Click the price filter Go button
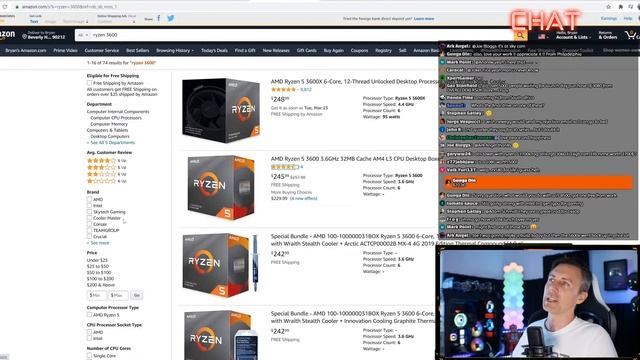The image size is (640, 360). (137, 295)
